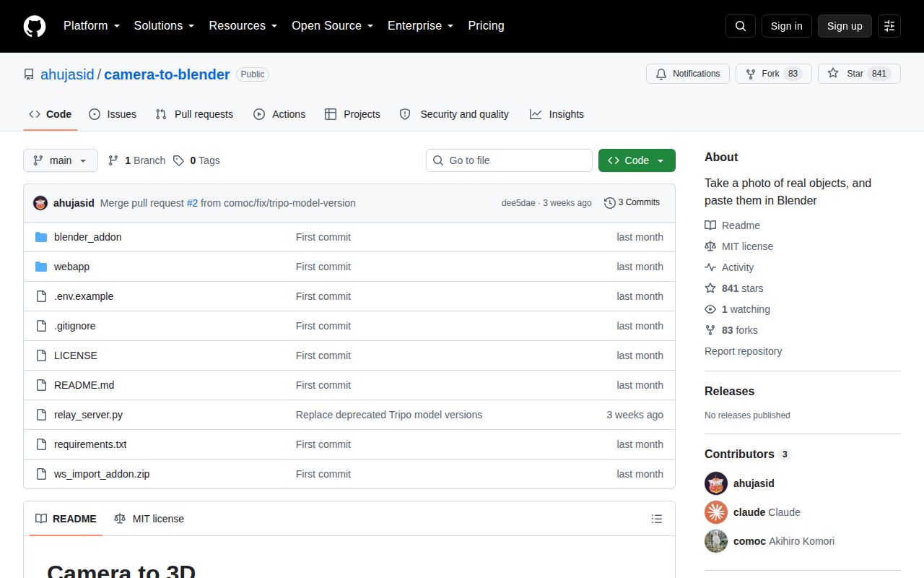The image size is (924, 578).
Task: Open the ws_import_addon.zip file
Action: click(x=102, y=474)
